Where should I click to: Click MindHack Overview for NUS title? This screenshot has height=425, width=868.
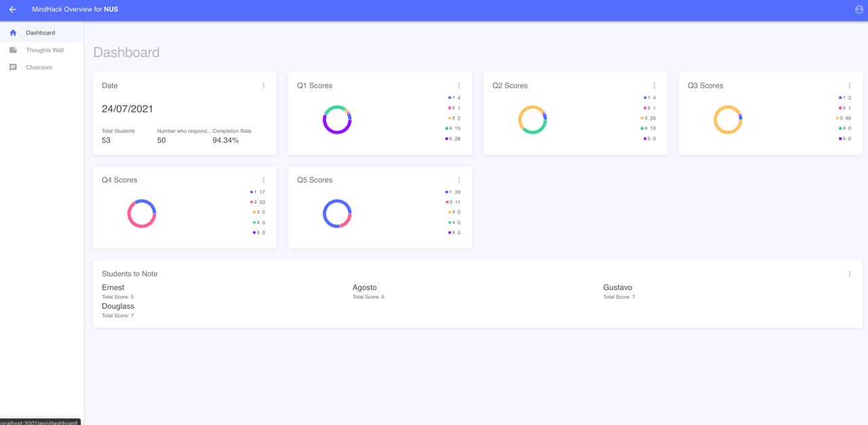[x=75, y=10]
